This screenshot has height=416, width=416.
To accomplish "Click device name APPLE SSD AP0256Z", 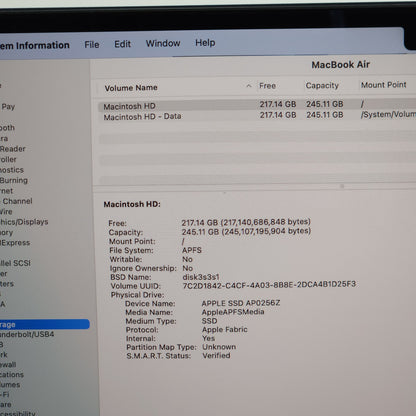I will [x=241, y=303].
